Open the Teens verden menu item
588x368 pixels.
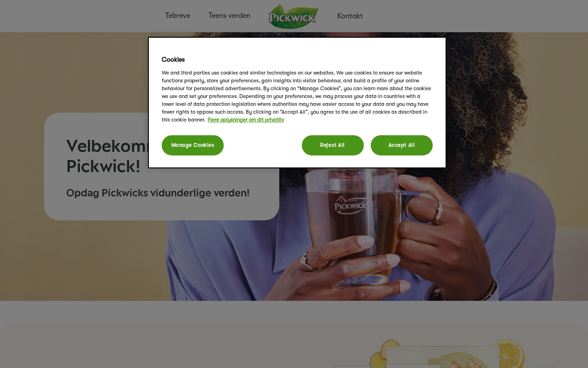point(229,16)
